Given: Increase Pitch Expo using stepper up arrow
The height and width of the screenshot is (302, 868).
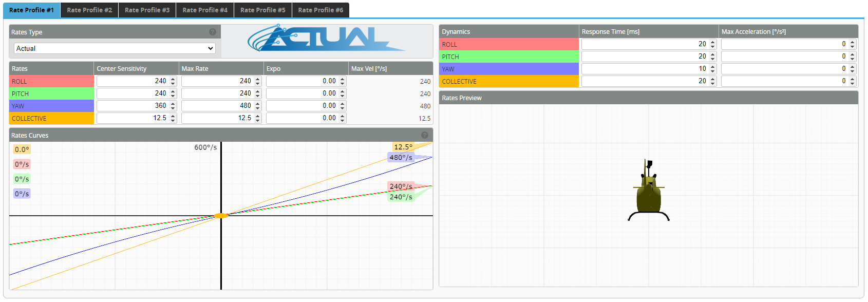Looking at the screenshot, I should [343, 91].
